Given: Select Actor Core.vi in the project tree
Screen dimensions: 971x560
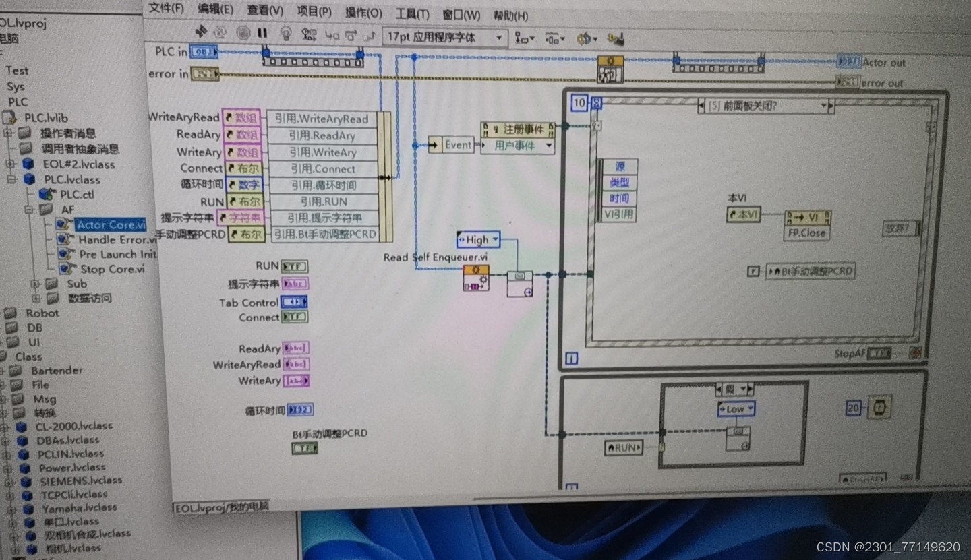Looking at the screenshot, I should click(110, 224).
